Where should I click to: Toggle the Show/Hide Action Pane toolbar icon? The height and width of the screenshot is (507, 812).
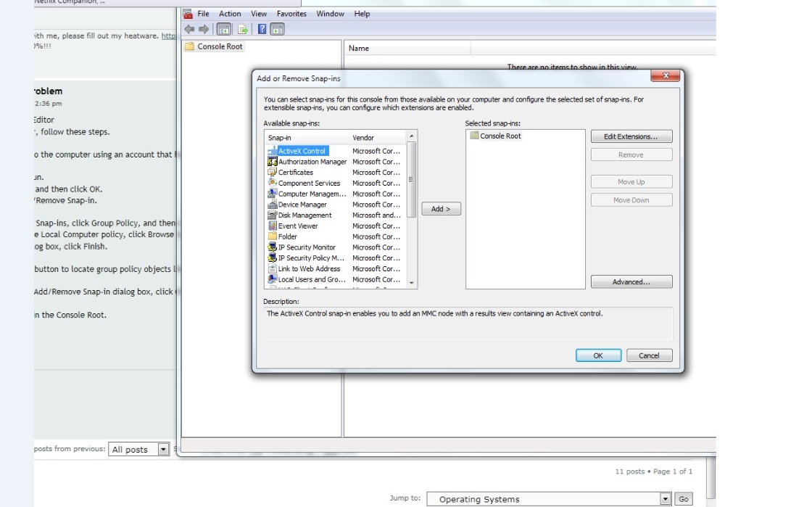277,30
